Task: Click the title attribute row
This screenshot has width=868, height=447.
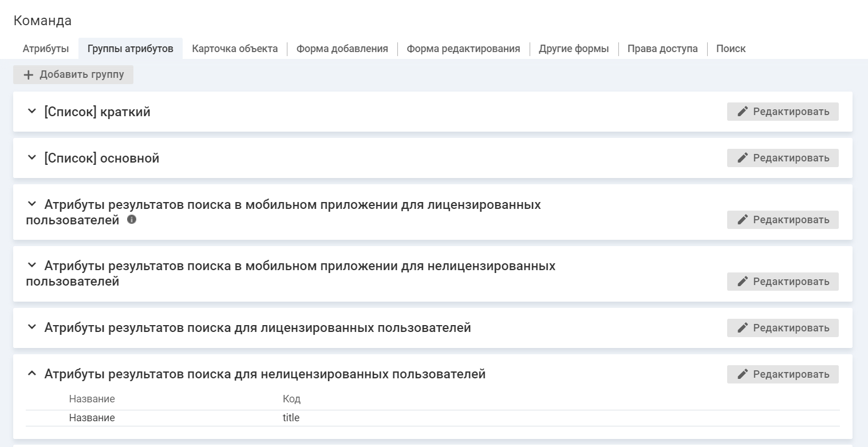Action: pos(291,418)
